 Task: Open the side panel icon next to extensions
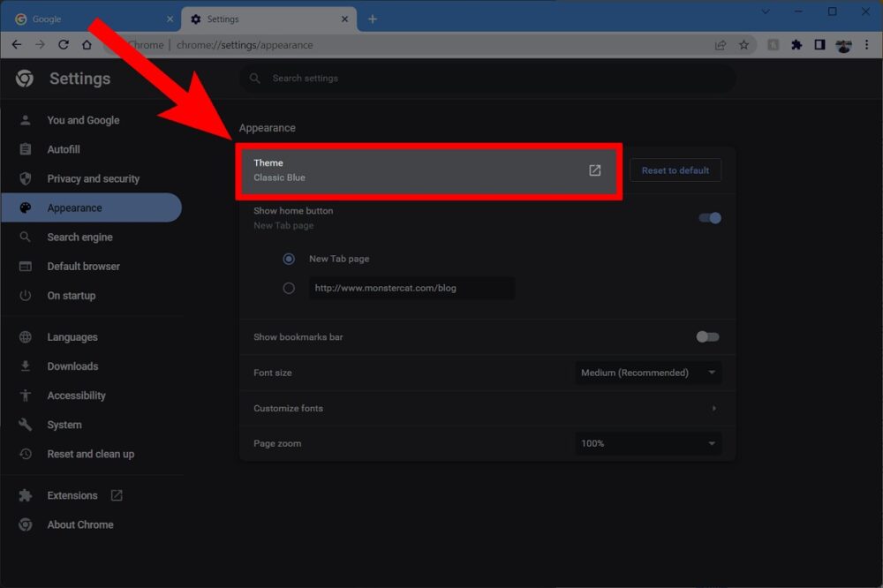(x=821, y=45)
